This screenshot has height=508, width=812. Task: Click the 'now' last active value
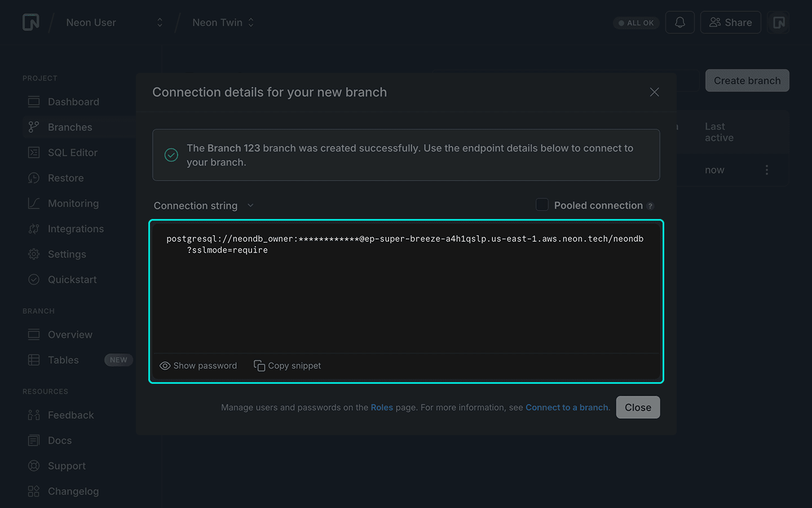[714, 170]
